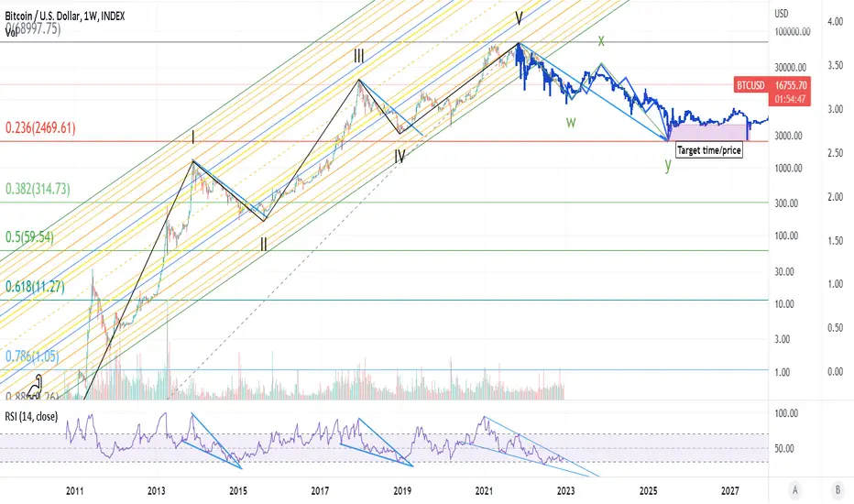Select the wave label 'V' at the peak

519,19
